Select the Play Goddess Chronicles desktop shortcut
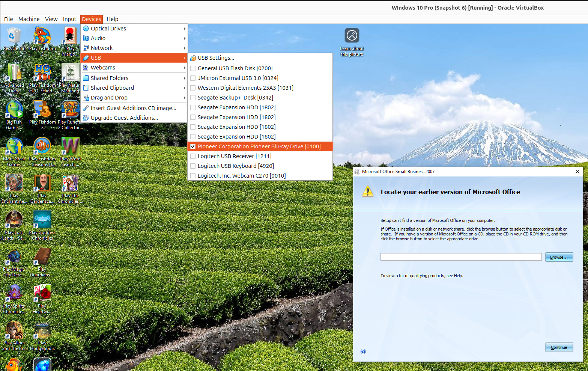The image size is (588, 371). coord(42,225)
